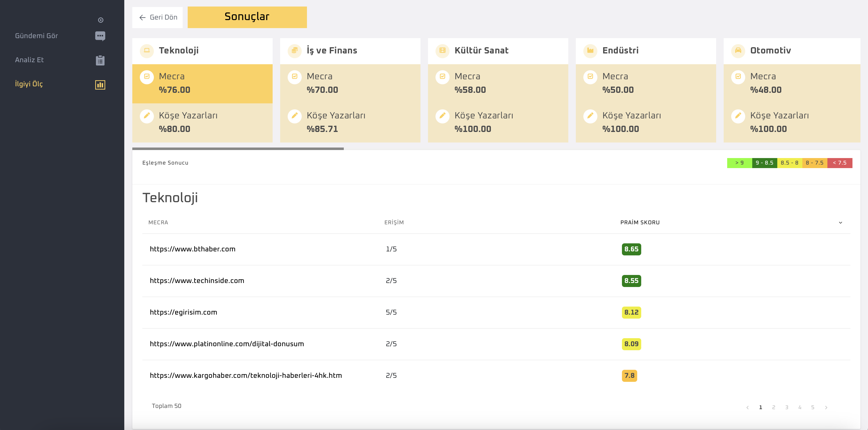This screenshot has width=868, height=430.
Task: Click the İlgiyi Ölç bar chart icon
Action: point(100,85)
